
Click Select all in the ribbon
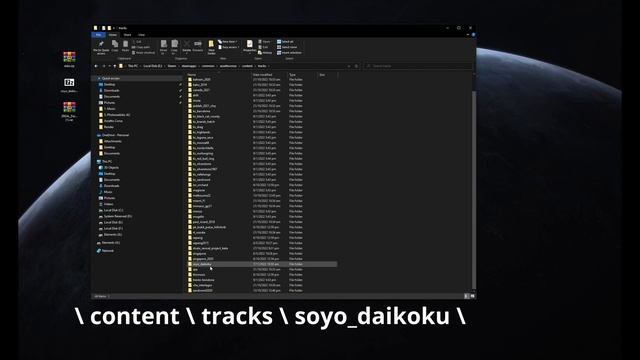pos(285,42)
